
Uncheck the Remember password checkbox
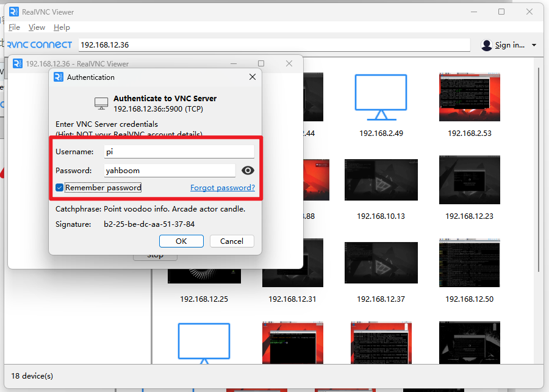tap(60, 188)
